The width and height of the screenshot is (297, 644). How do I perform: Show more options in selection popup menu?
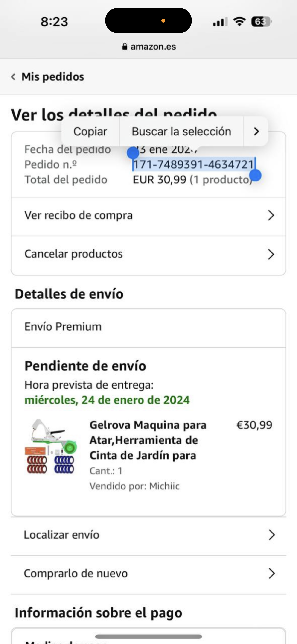pyautogui.click(x=256, y=131)
